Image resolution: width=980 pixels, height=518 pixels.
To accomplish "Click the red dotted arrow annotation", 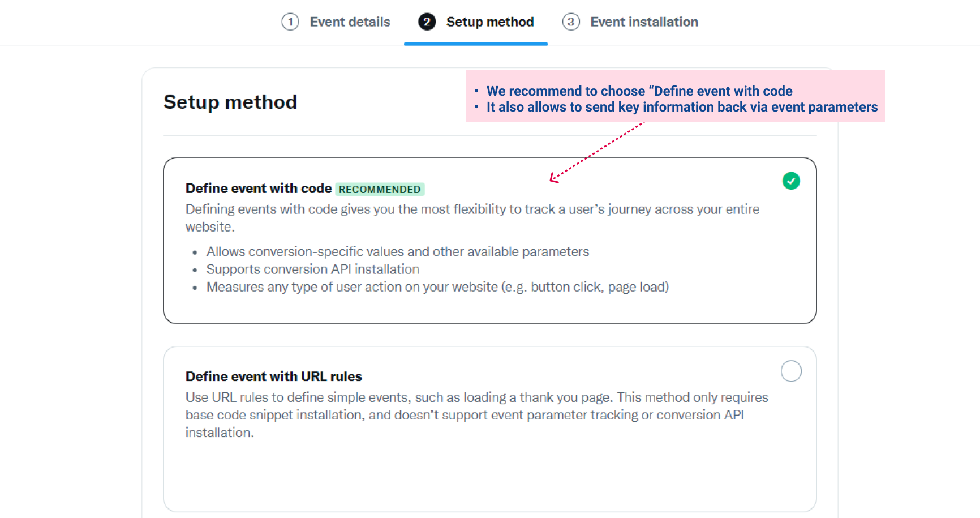I will pos(596,152).
